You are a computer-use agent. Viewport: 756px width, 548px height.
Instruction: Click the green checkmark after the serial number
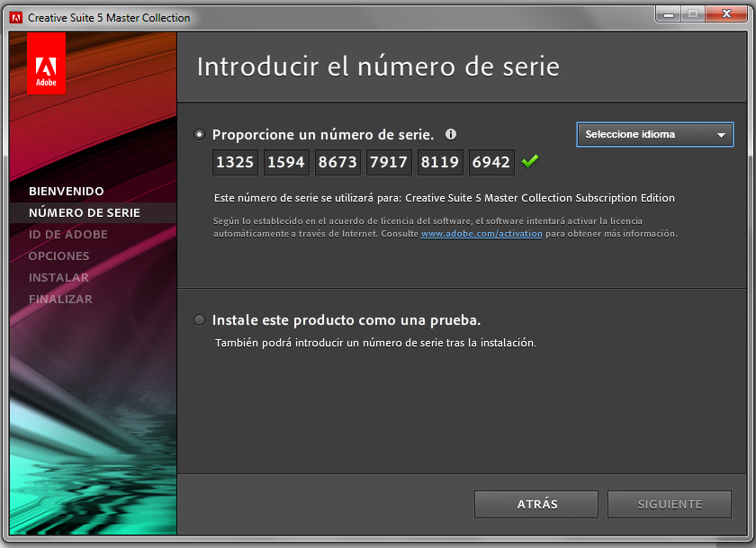coord(530,161)
